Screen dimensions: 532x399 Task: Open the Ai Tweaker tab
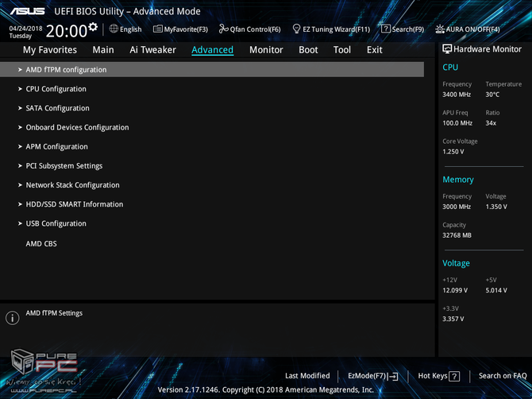point(152,50)
